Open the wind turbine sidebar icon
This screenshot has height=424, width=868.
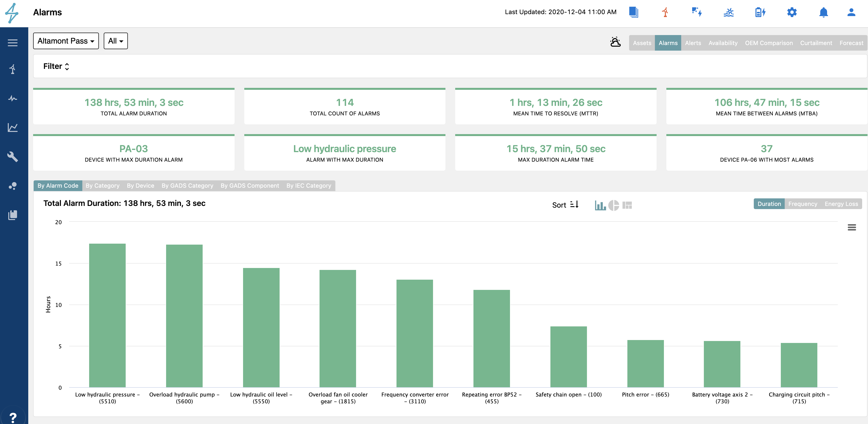click(x=13, y=69)
